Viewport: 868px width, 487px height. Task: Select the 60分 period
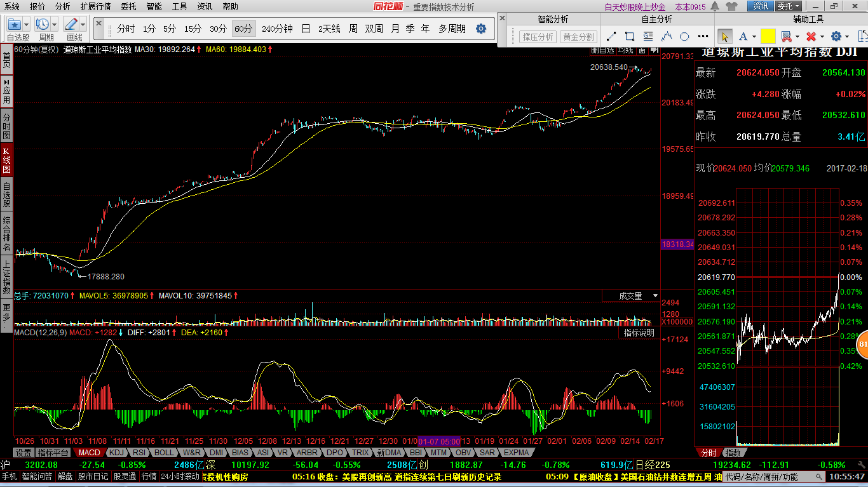243,29
